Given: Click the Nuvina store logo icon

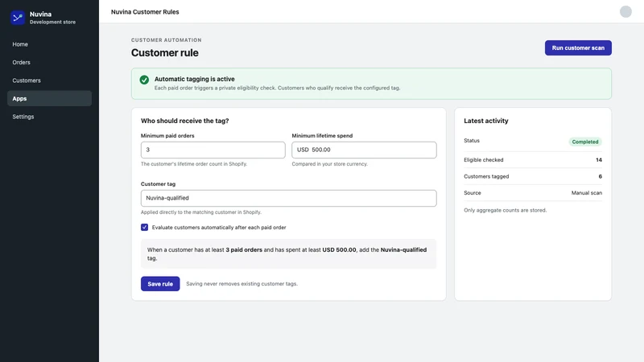Looking at the screenshot, I should tap(18, 18).
